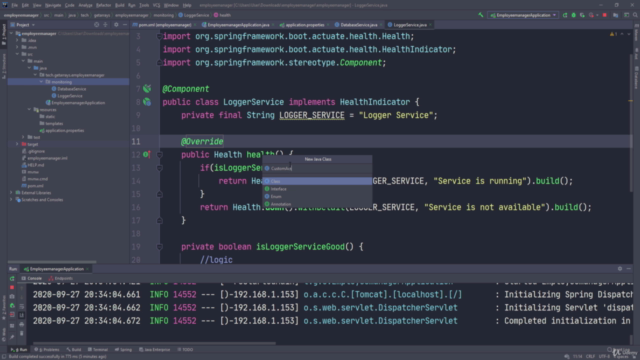The width and height of the screenshot is (640, 360).
Task: Open the VCS menu
Action: pos(156,5)
